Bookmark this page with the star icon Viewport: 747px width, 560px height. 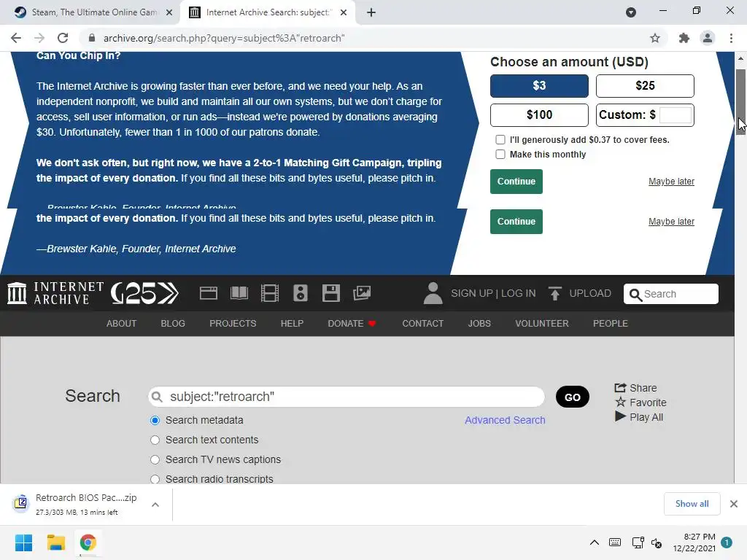pyautogui.click(x=655, y=38)
